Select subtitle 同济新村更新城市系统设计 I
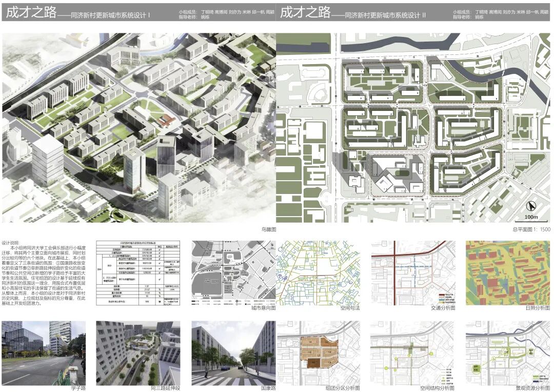Viewport: 554px width, 392px height. click(110, 15)
